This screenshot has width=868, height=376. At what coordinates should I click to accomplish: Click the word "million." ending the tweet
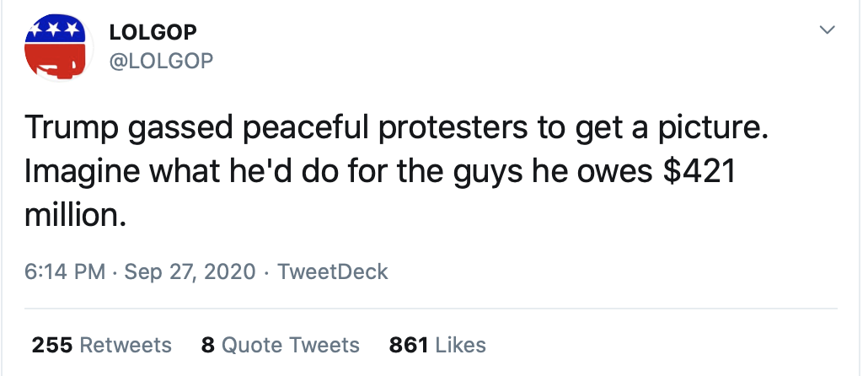tap(74, 216)
